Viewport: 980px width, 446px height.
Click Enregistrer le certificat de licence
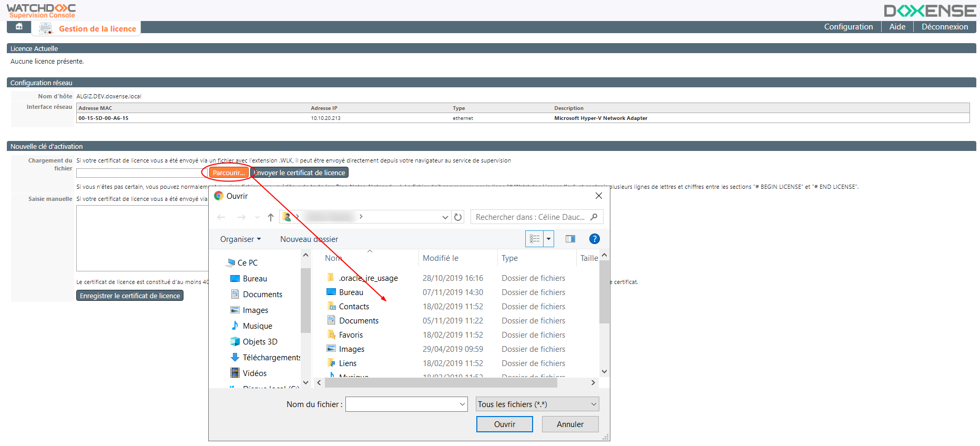[x=130, y=296]
